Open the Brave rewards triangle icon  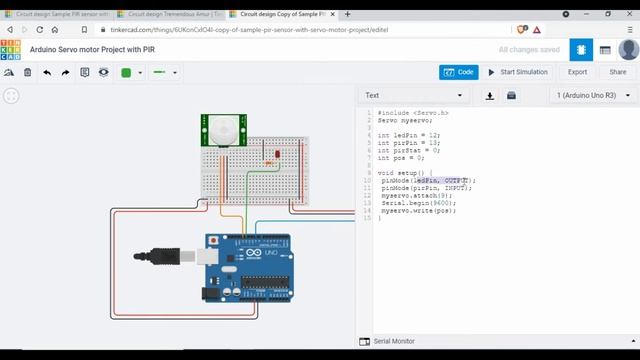tap(537, 30)
